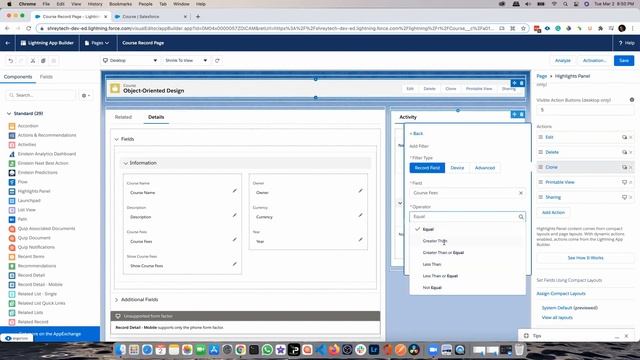This screenshot has height=360, width=640.
Task: Click the Operator search magnifier icon
Action: (521, 217)
